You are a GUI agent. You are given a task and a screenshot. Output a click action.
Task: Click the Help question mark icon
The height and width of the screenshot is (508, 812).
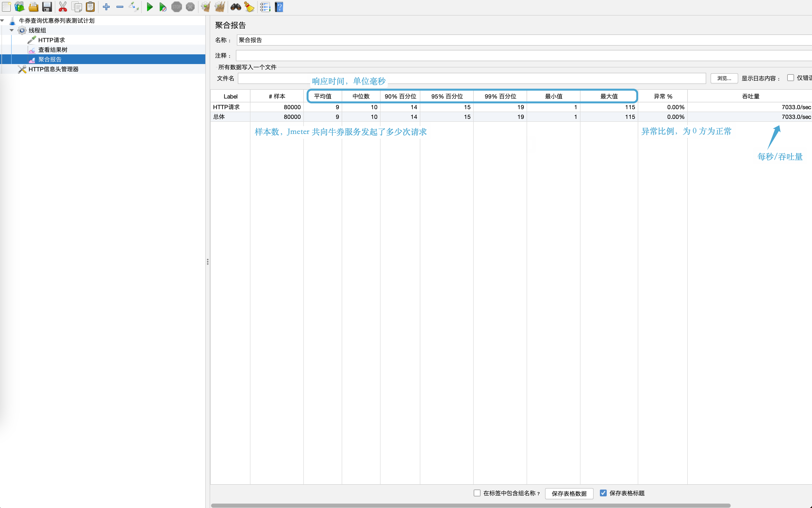coord(279,7)
